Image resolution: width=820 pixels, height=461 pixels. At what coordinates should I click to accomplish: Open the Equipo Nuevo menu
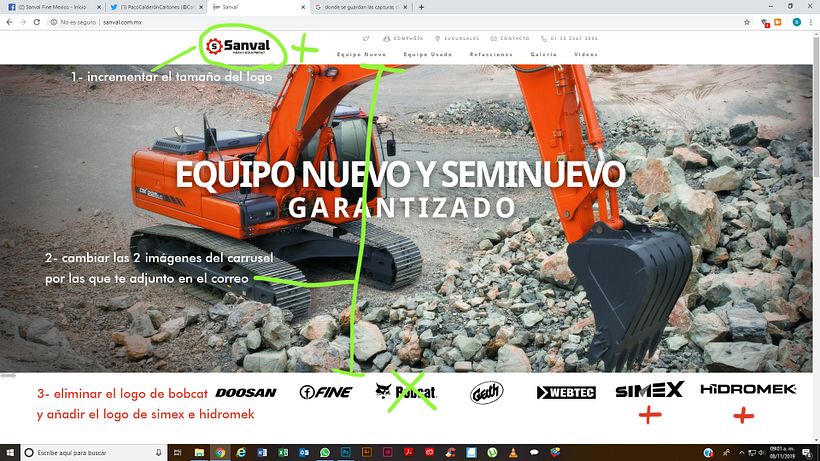[361, 54]
